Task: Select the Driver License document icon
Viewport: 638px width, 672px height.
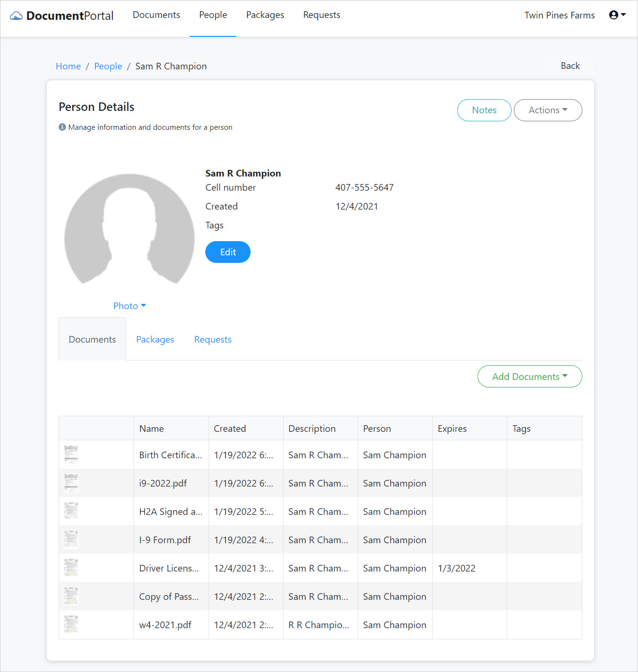Action: click(71, 567)
